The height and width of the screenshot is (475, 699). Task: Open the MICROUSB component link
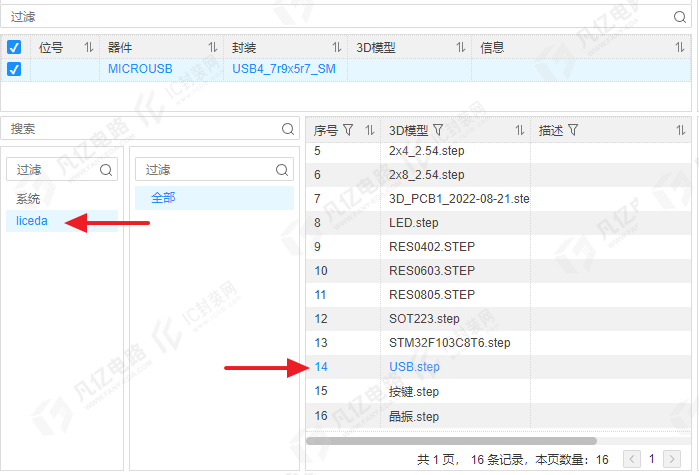coord(140,69)
